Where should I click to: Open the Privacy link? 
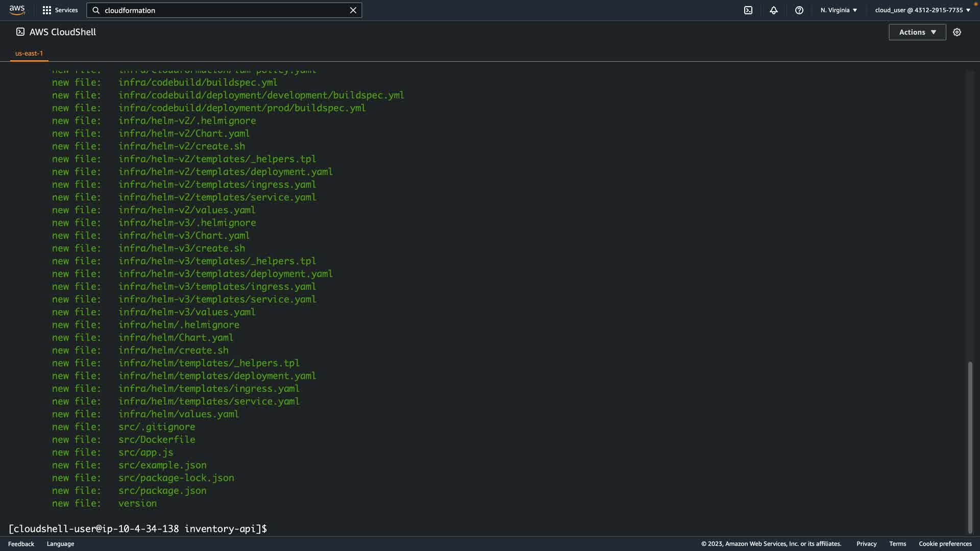click(866, 544)
